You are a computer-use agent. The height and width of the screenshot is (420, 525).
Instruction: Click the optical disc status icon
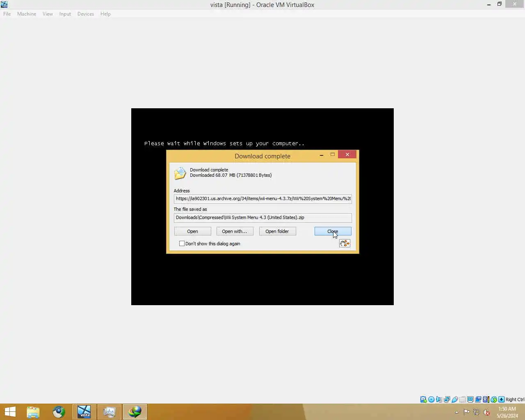coord(431,399)
